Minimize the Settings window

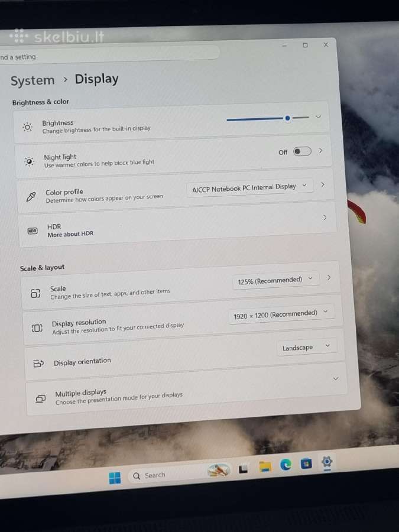(x=284, y=46)
